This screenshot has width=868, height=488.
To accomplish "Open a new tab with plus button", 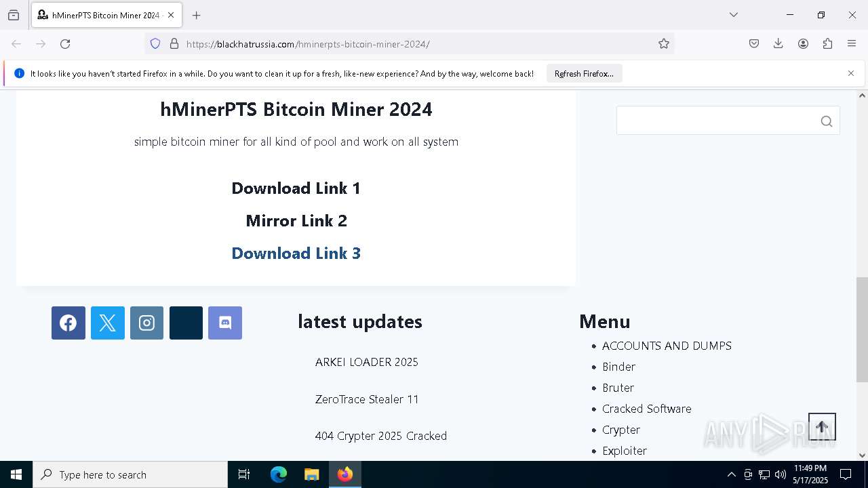I will (x=197, y=15).
